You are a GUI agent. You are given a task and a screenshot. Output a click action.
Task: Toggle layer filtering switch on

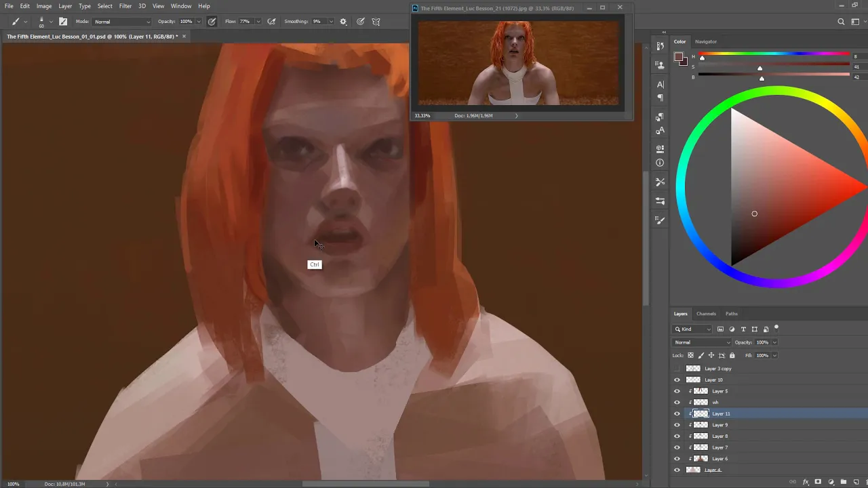click(776, 328)
